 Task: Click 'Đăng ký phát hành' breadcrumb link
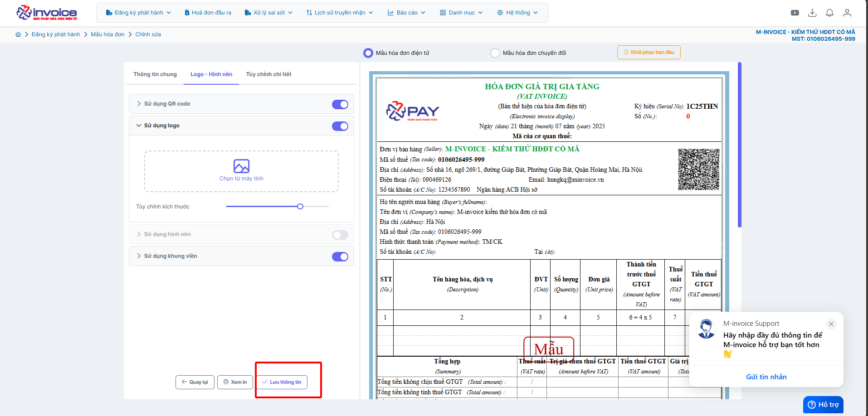point(56,34)
